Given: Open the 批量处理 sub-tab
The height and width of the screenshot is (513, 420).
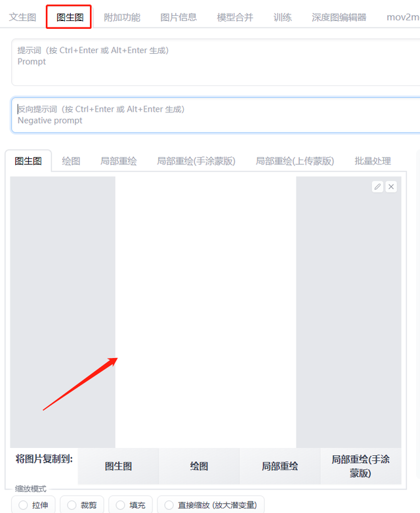Looking at the screenshot, I should (373, 161).
